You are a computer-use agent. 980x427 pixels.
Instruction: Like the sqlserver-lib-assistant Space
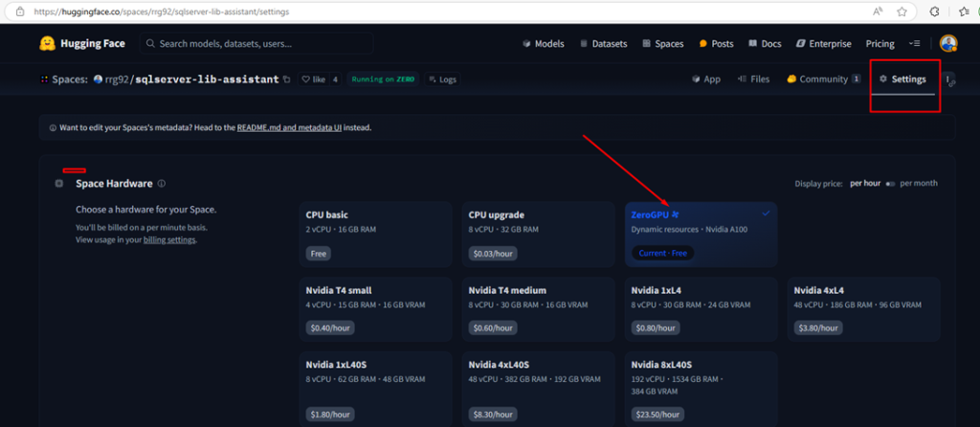314,79
